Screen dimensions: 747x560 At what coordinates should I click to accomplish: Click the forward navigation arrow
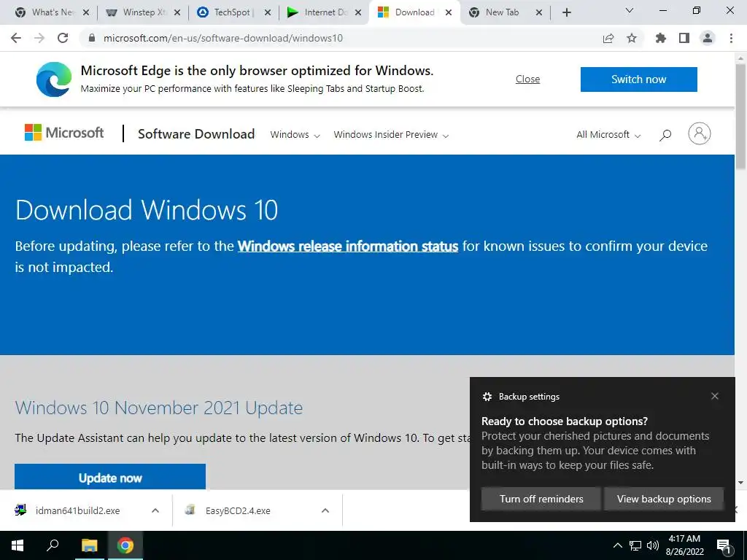(x=39, y=38)
